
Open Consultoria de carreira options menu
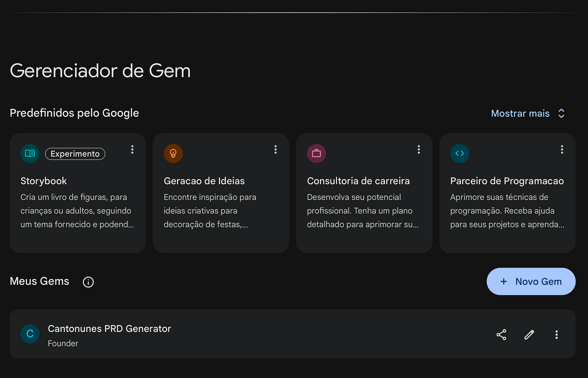click(x=419, y=149)
